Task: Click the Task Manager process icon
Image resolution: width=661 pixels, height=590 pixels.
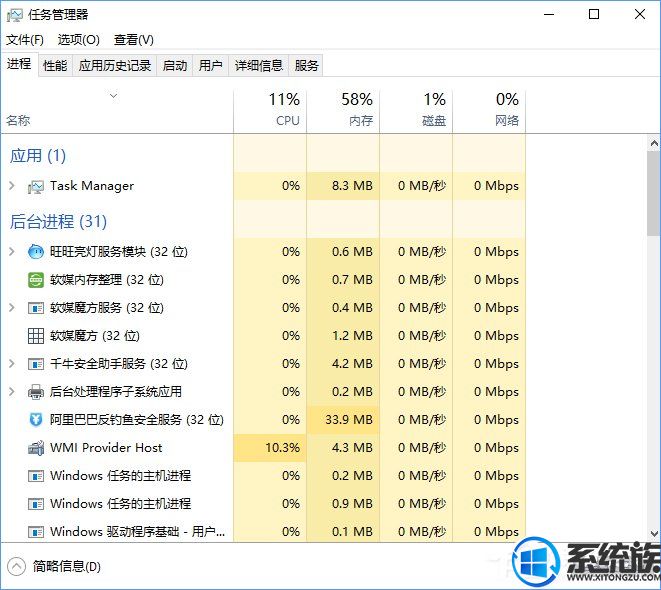Action: [35, 186]
